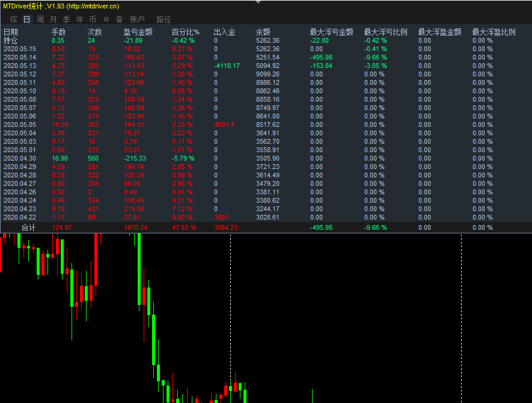Click the 124.97 total lots value
The height and width of the screenshot is (403, 532).
[62, 227]
